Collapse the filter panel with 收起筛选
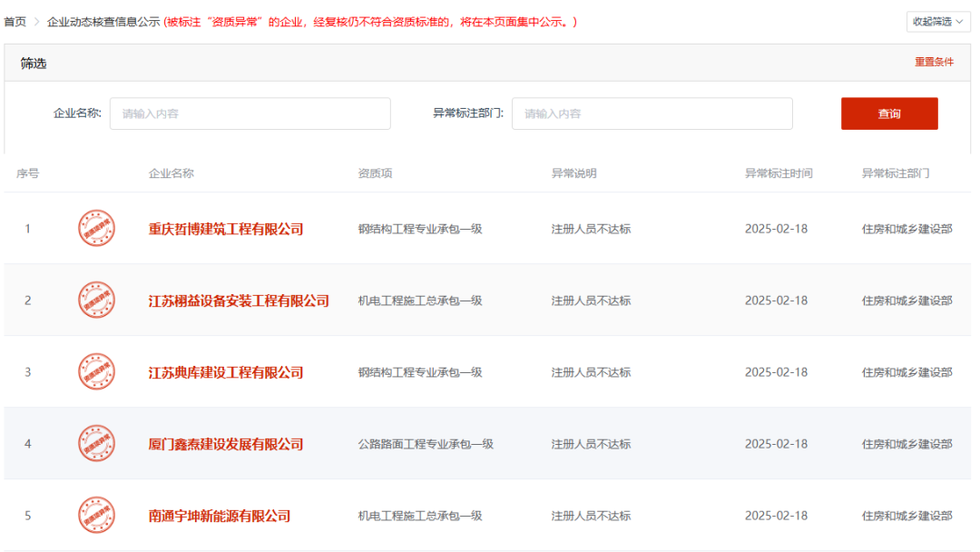980x552 pixels. coord(937,21)
